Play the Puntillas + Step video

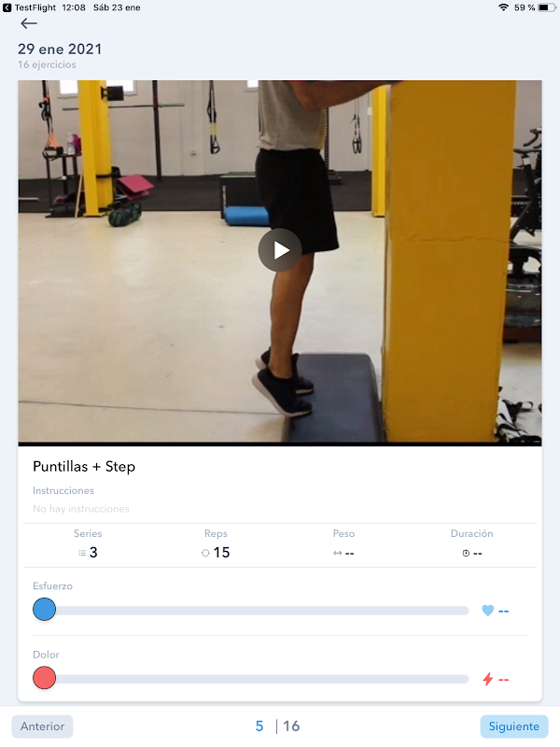click(x=280, y=250)
